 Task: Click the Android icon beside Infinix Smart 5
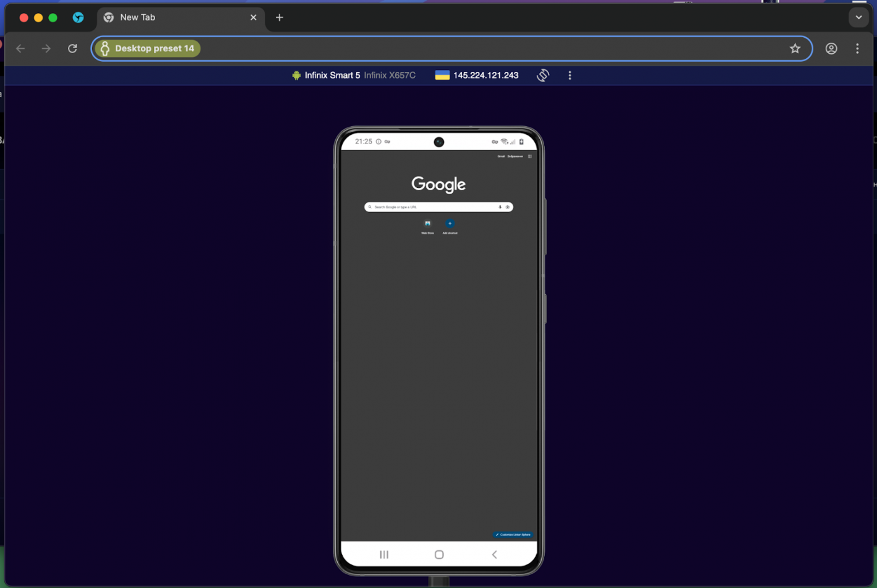296,75
